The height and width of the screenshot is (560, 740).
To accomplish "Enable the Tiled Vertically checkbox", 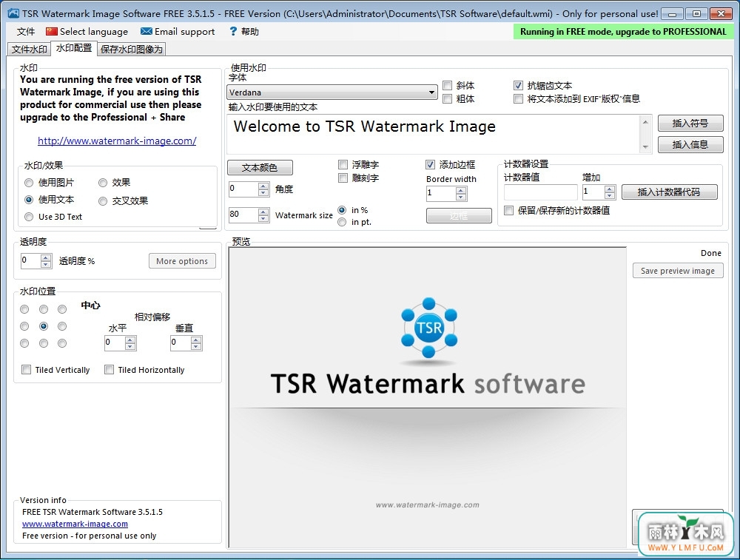I will tap(27, 369).
